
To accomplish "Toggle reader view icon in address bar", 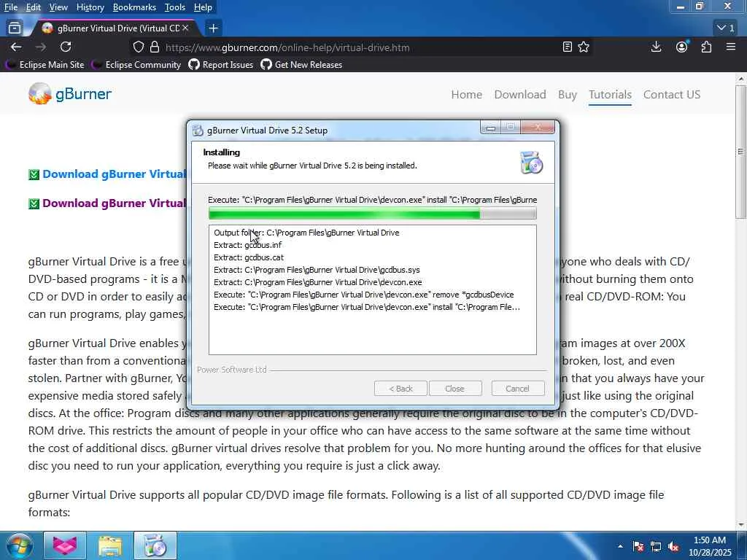I will pos(567,47).
